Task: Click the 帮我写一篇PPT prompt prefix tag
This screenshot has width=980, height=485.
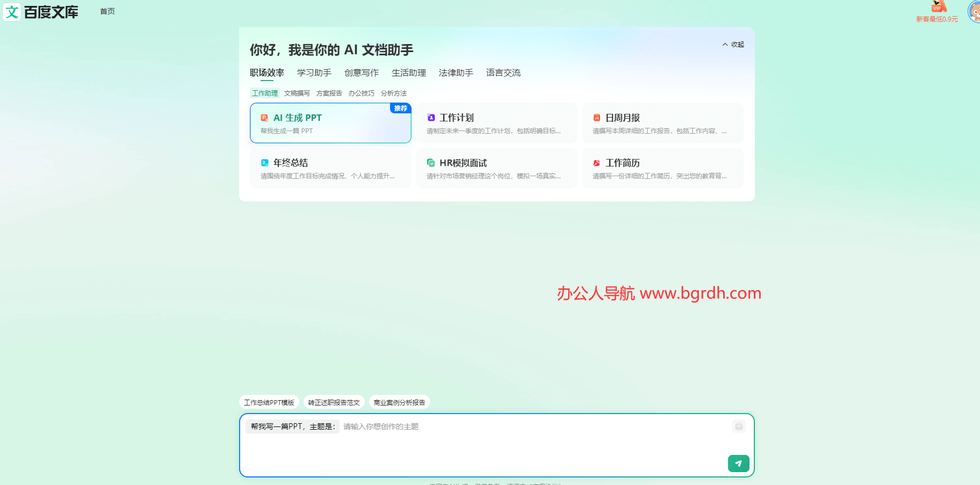Action: (293, 426)
